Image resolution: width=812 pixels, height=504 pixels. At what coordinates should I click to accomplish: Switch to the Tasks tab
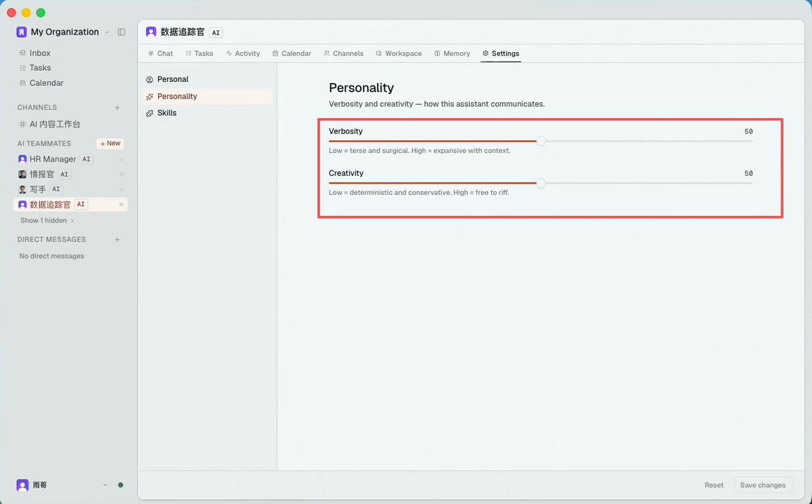tap(199, 53)
